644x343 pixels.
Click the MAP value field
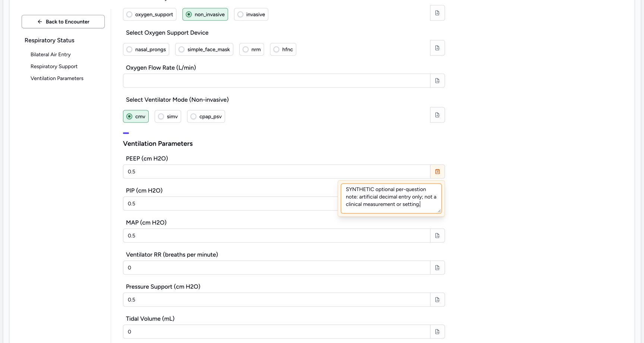coord(277,236)
